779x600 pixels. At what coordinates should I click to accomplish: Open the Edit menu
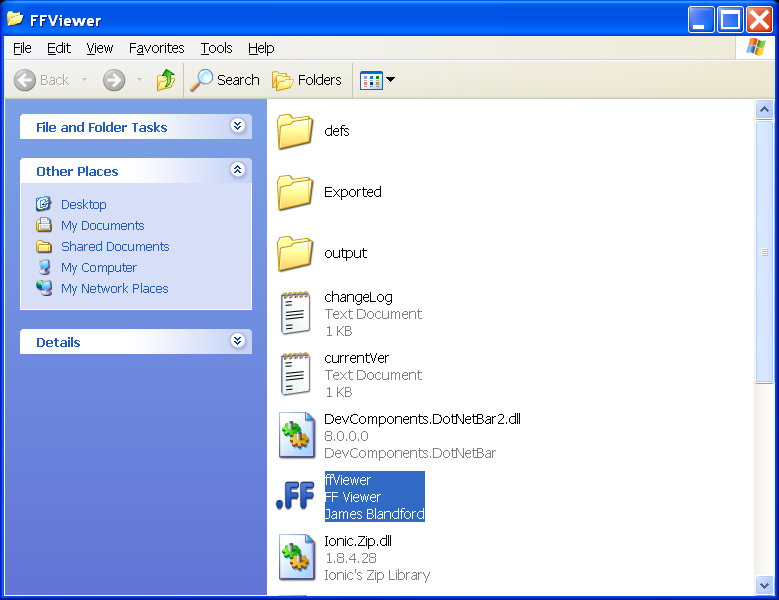click(x=59, y=48)
